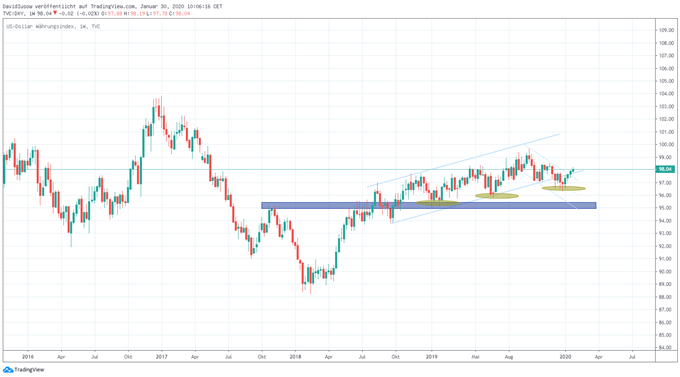Click the 94.00 price axis label
The image size is (680, 377).
666,221
